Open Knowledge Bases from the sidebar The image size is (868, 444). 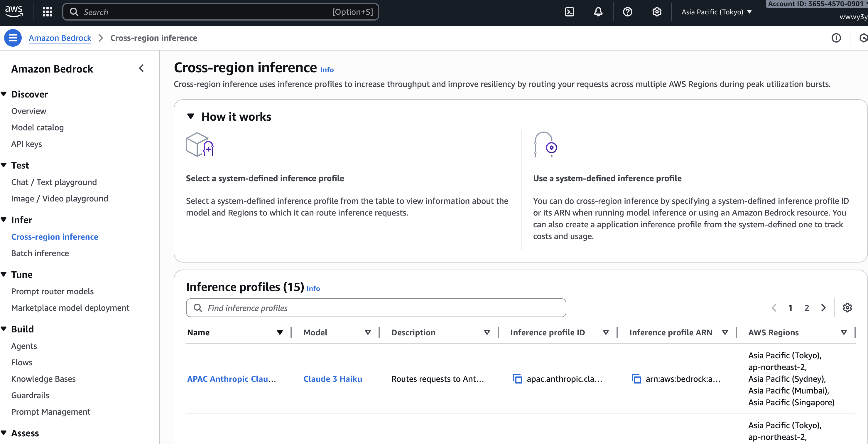43,379
